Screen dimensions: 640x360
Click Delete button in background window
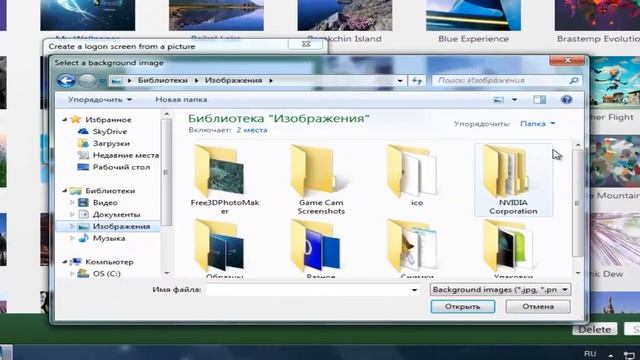595,329
